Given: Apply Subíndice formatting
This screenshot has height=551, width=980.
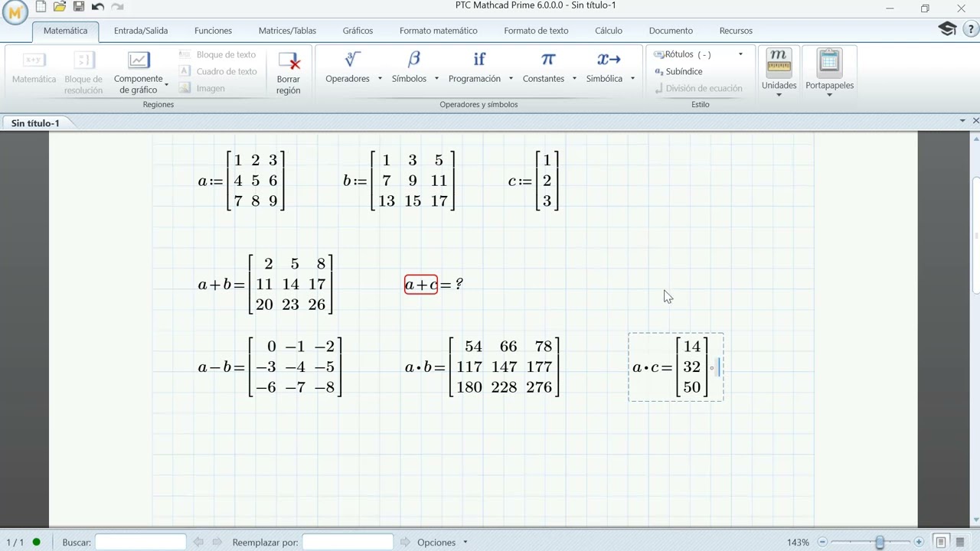Looking at the screenshot, I should tap(678, 71).
